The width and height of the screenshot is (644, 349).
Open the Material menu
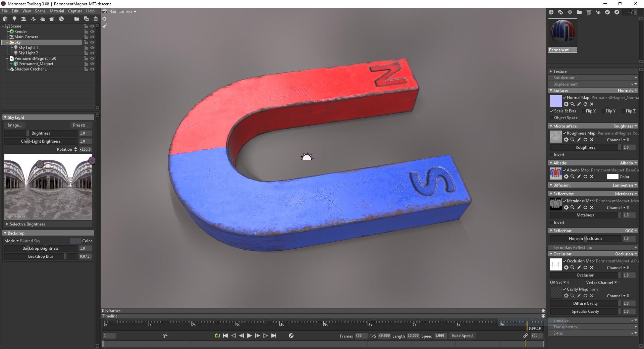[x=57, y=11]
